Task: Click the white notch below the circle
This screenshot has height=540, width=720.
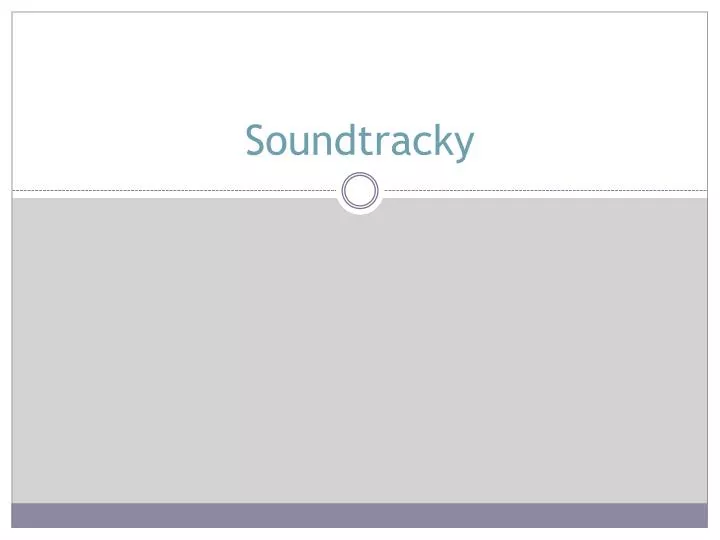Action: coord(360,212)
